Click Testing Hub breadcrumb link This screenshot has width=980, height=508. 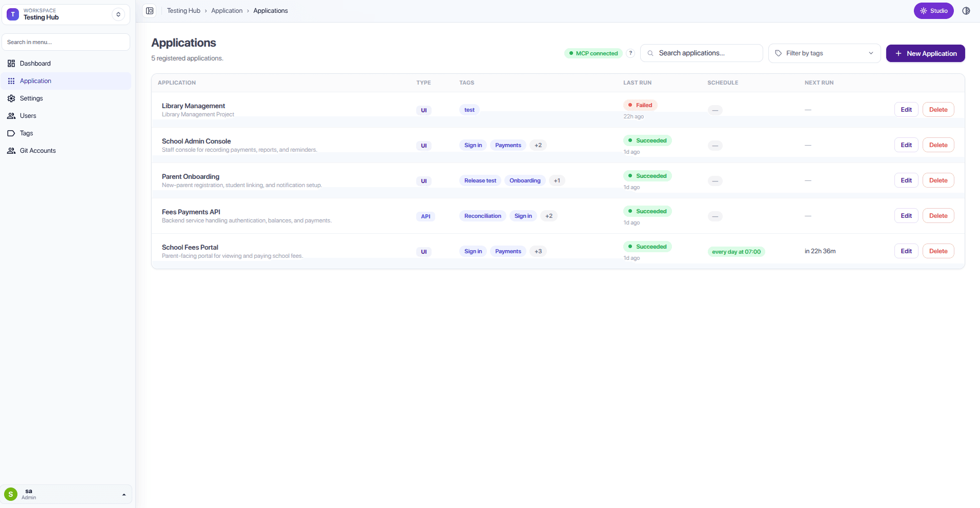[x=183, y=11]
